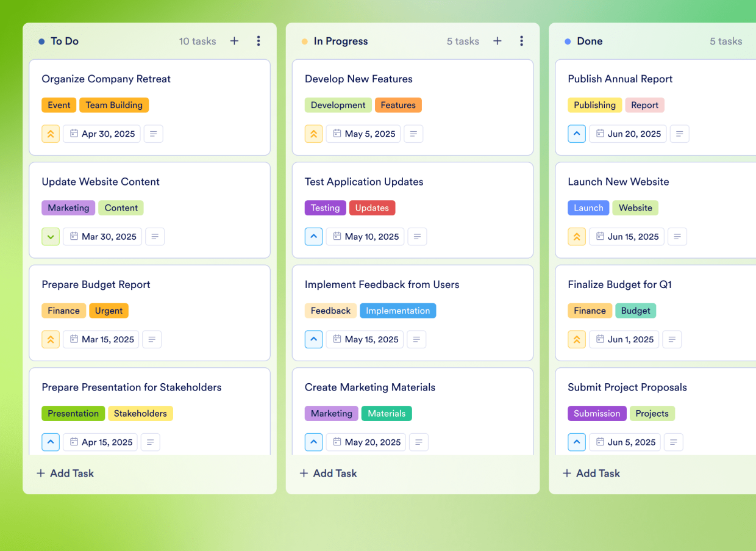The image size is (756, 551).
Task: Open the In Progress column options menu
Action: (521, 41)
